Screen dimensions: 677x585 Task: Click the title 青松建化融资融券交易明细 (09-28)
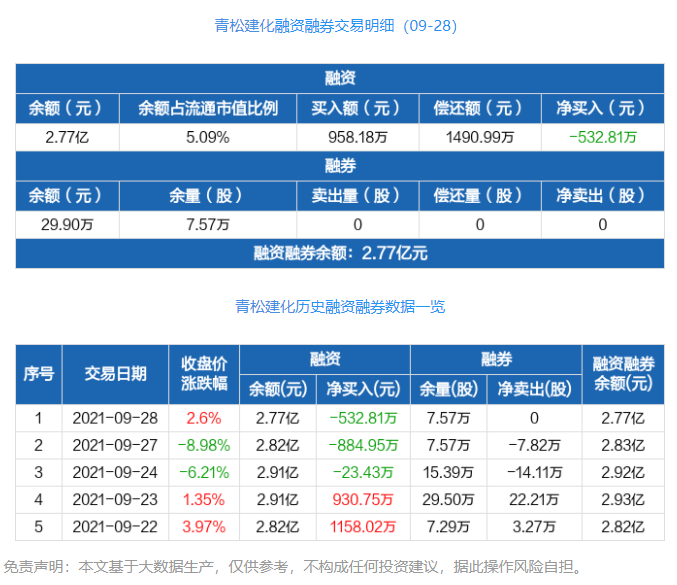[335, 26]
